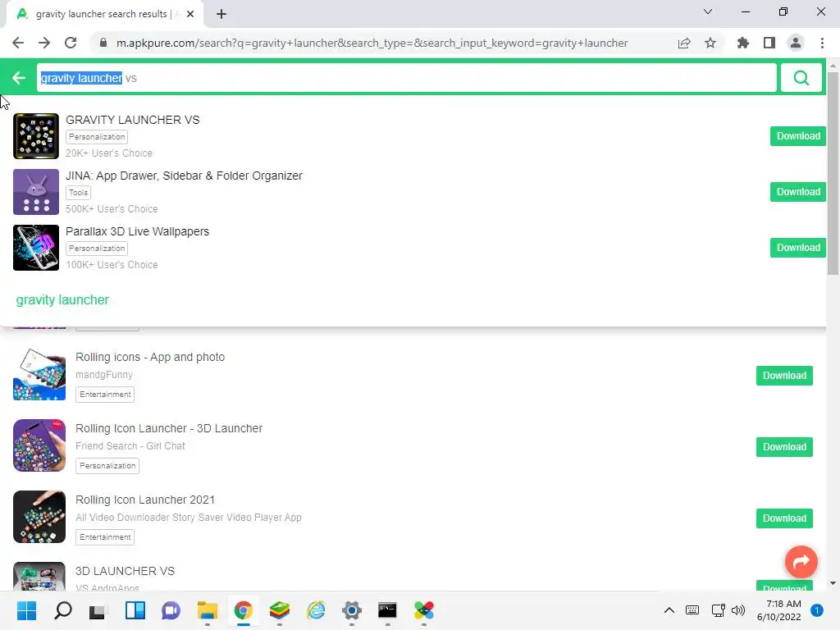Select the 'gravity launcher' search suggestion
Screen dimensions: 840x630
click(x=62, y=300)
